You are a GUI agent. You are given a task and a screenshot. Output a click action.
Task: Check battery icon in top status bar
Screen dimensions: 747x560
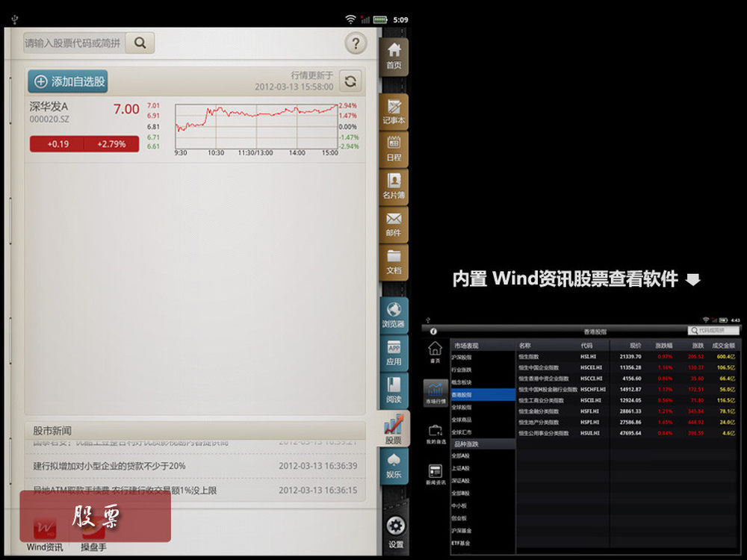380,19
